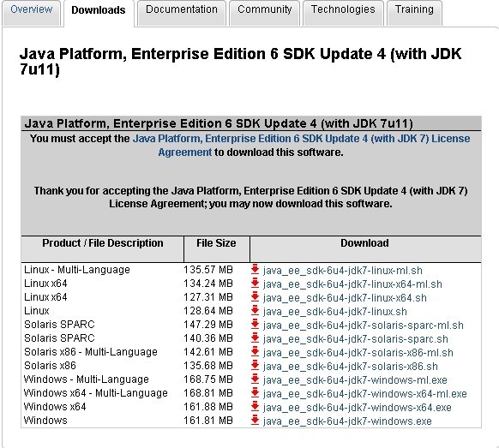The height and width of the screenshot is (448, 499).
Task: Click download arrow icon for solaris-sparc-ml.sh
Action: pos(255,324)
